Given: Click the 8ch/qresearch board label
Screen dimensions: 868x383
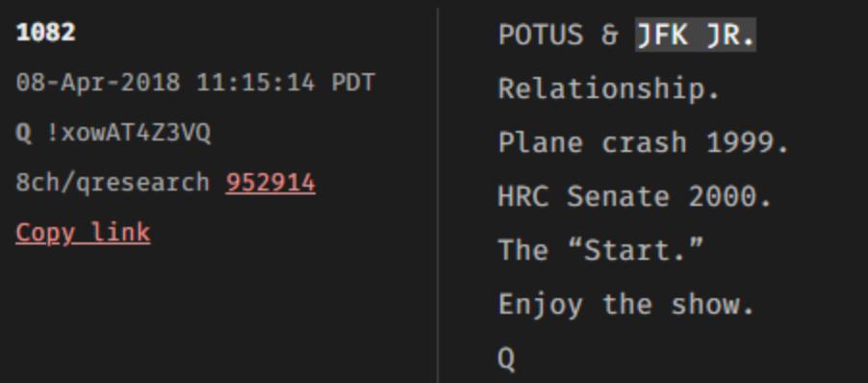Looking at the screenshot, I should point(113,183).
